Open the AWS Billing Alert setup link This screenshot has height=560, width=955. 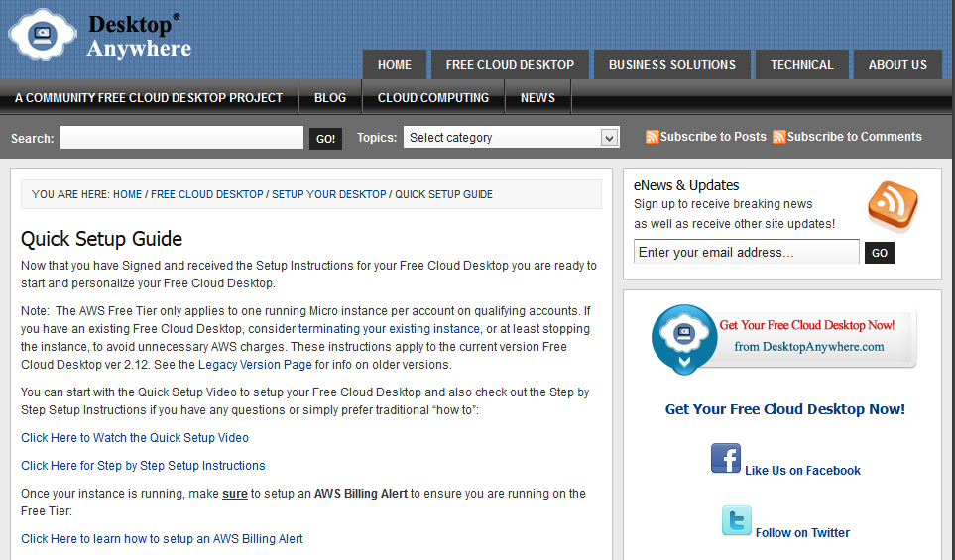(x=162, y=539)
